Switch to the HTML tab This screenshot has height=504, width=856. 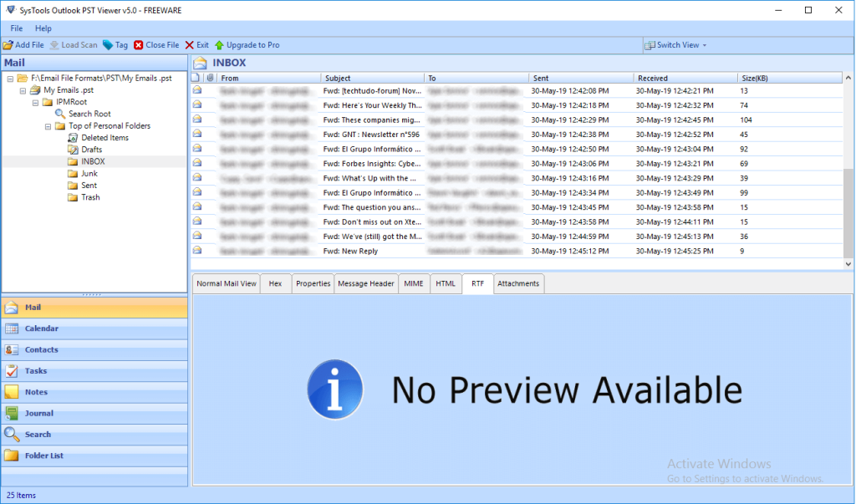[446, 283]
